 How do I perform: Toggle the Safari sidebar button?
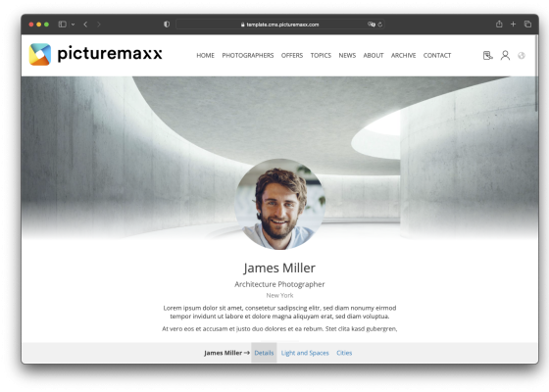(63, 24)
